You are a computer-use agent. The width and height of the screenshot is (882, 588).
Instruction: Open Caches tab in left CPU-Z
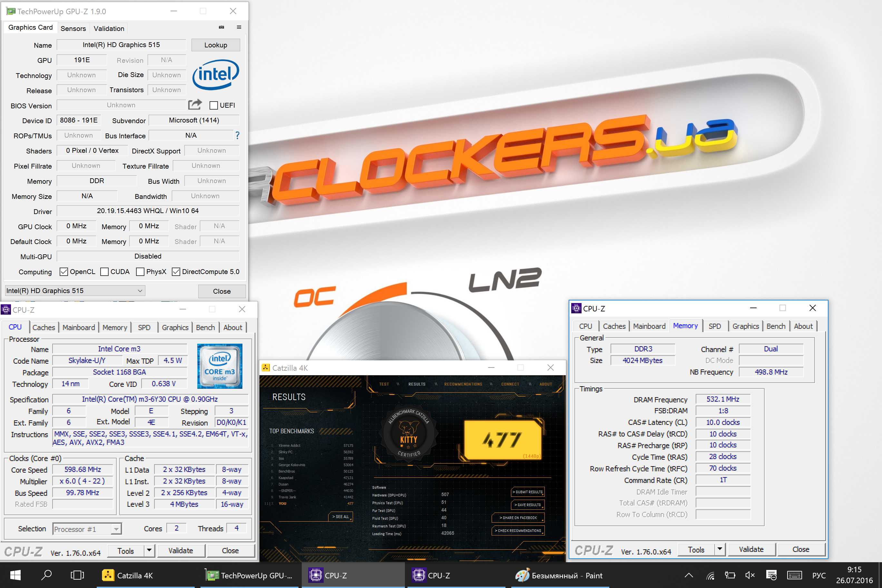(x=44, y=328)
